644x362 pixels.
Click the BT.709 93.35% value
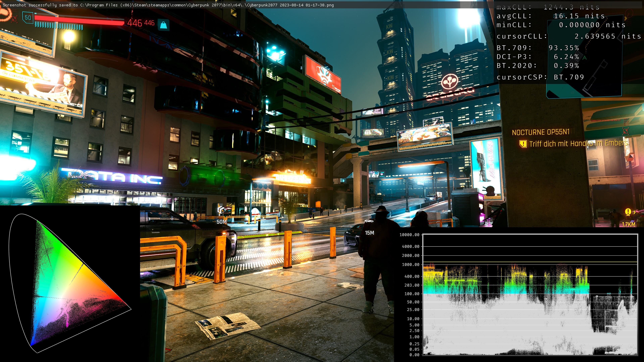coord(564,48)
